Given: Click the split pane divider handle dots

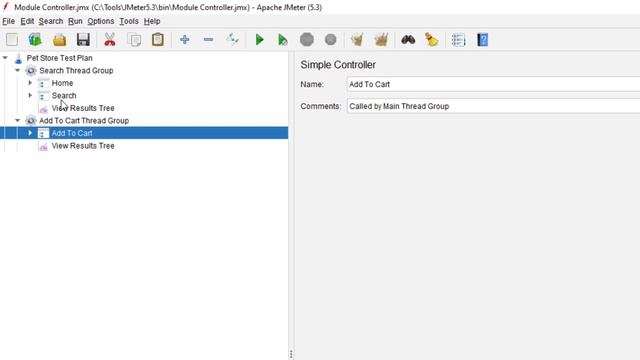Looking at the screenshot, I should point(291,354).
